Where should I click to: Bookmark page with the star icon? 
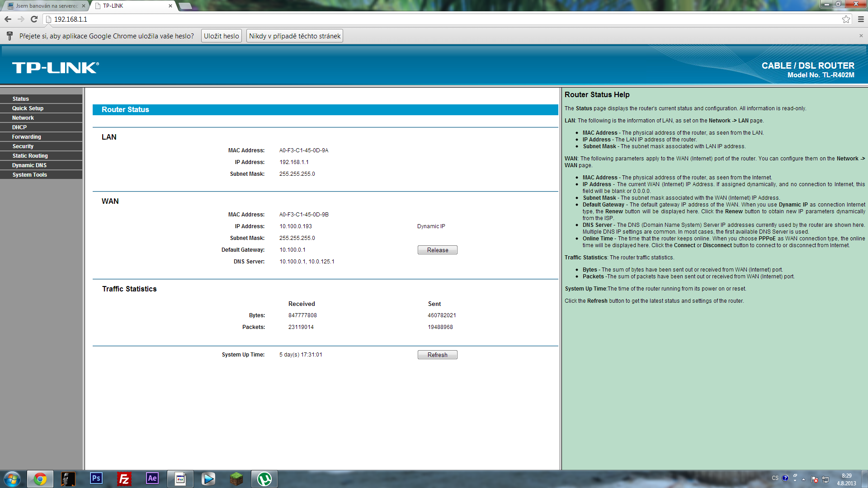point(846,19)
